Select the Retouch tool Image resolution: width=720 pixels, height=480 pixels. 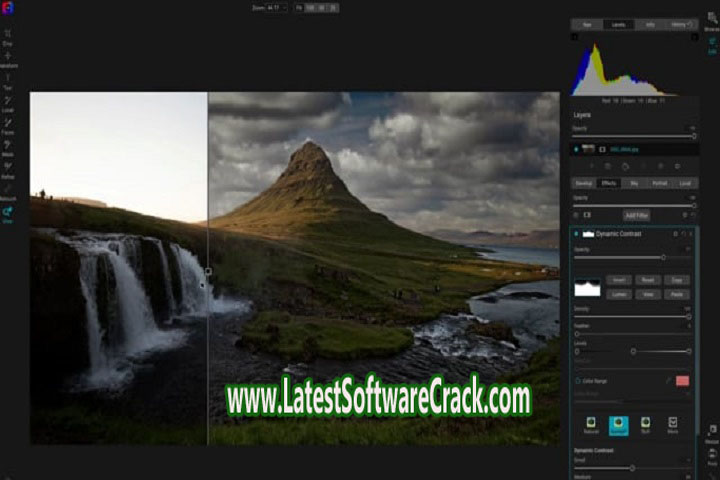click(x=7, y=192)
